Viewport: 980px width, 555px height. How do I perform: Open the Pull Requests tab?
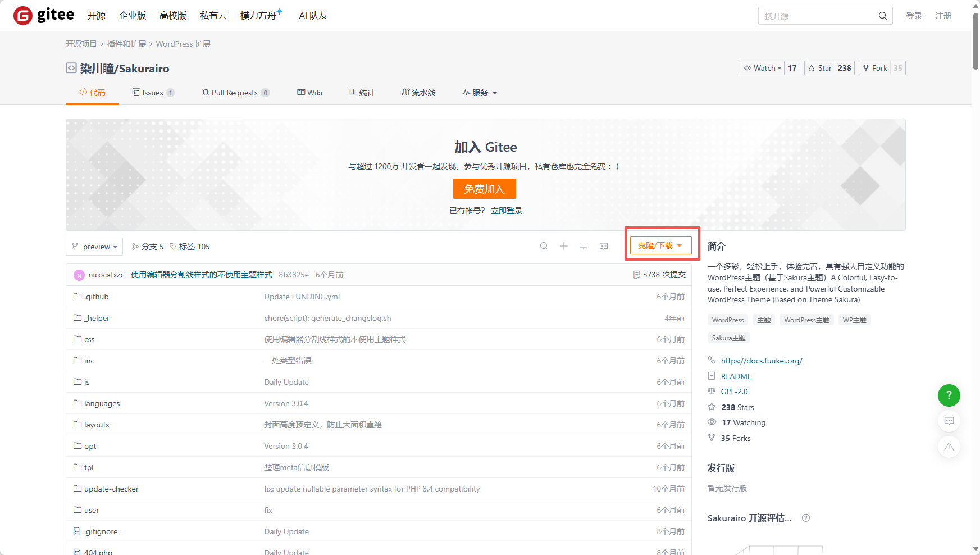point(236,93)
